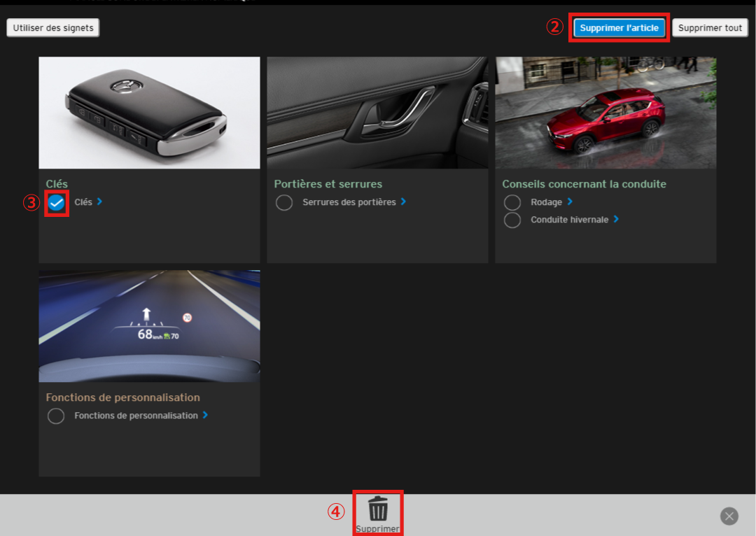This screenshot has height=536, width=756.
Task: Open the Serrures des portières link
Action: tap(349, 202)
